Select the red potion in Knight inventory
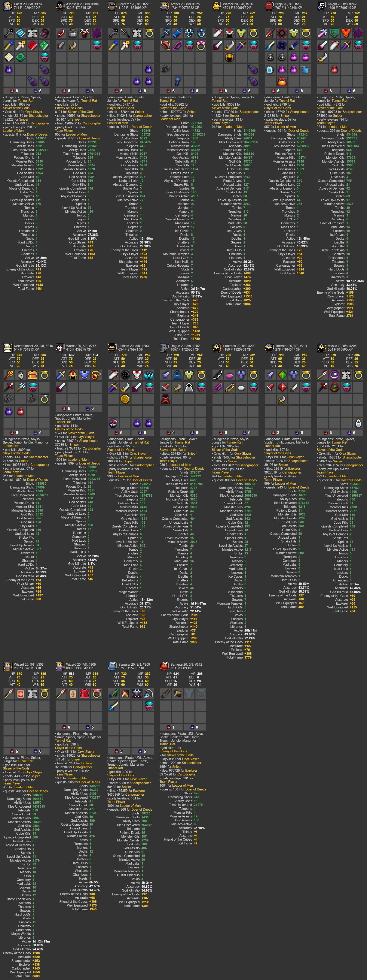 coord(334,69)
